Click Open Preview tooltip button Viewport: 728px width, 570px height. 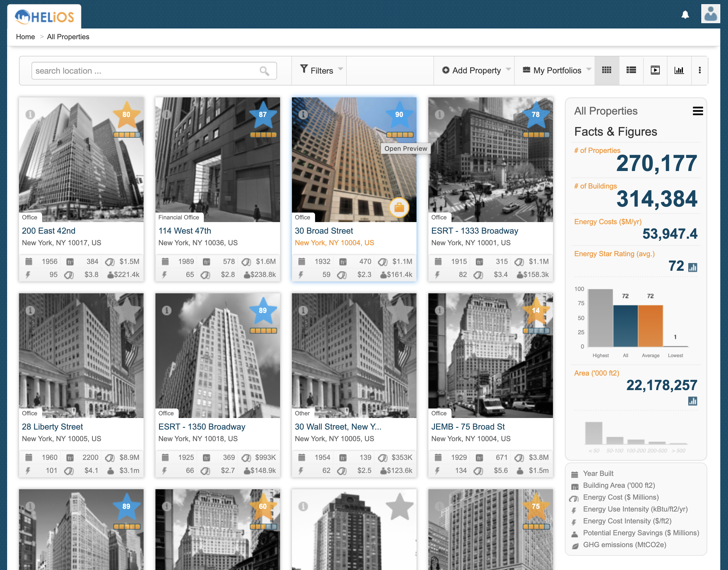tap(406, 148)
